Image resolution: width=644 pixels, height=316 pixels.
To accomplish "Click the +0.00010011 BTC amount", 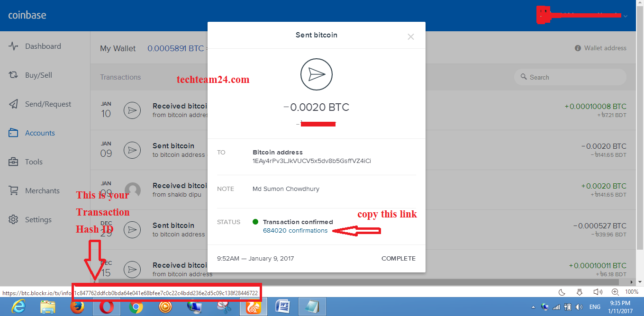I will (x=597, y=266).
